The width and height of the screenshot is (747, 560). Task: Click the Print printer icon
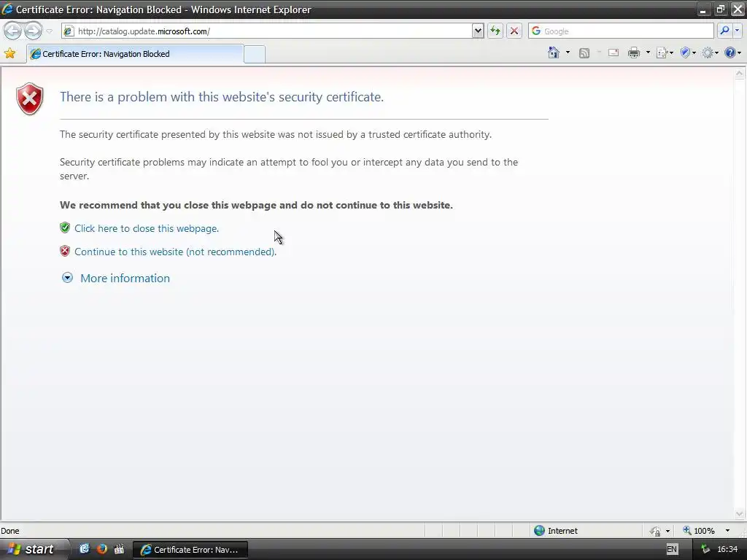[x=634, y=52]
